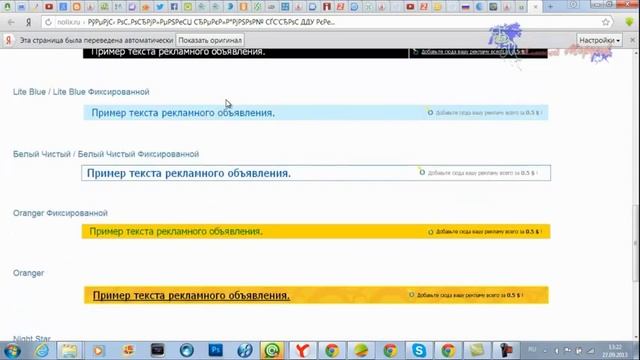Screen dimensions: 640x360
Task: Select the "Oranger Фиксированной" heading
Action: (x=60, y=213)
